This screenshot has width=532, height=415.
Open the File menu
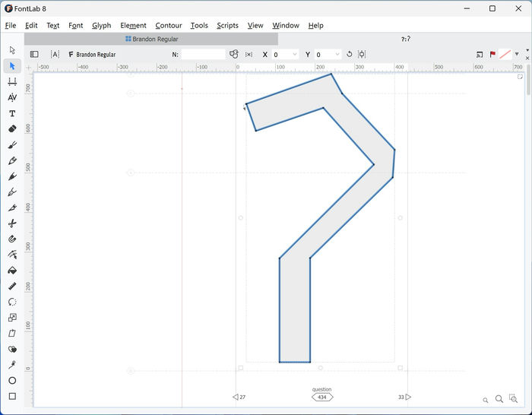click(11, 25)
